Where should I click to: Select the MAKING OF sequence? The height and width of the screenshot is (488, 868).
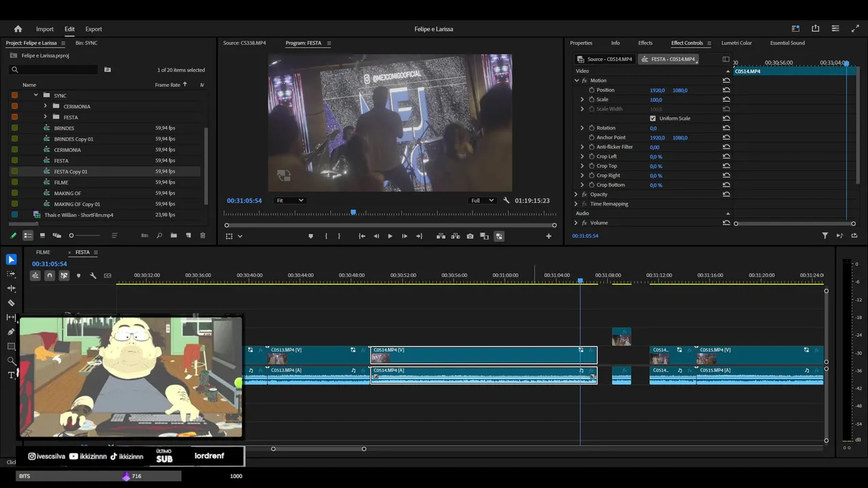(x=67, y=193)
